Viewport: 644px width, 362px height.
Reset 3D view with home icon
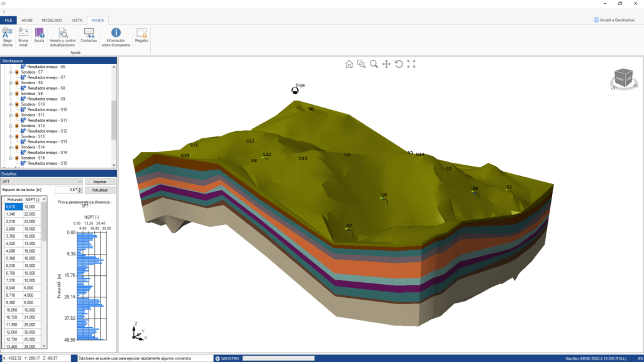point(349,63)
